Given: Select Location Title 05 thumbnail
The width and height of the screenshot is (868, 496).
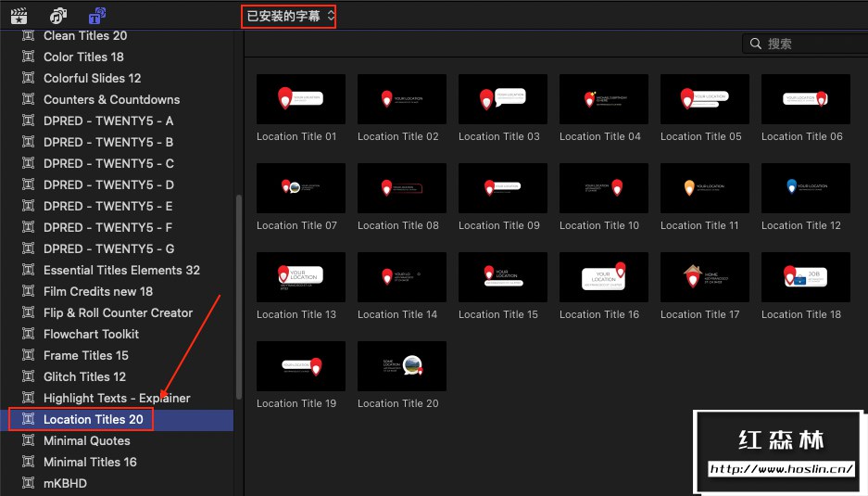Looking at the screenshot, I should pos(705,99).
